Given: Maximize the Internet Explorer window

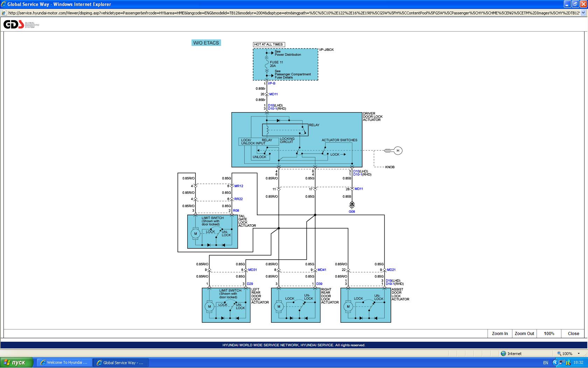Looking at the screenshot, I should pyautogui.click(x=575, y=4).
